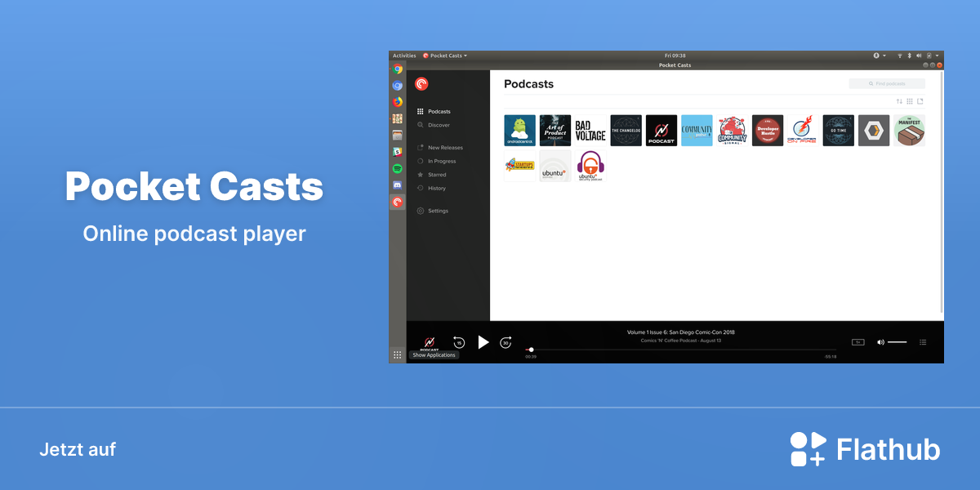Open the Ubuntu Security Podcast tile
Screen dimensions: 980x490
(590, 166)
